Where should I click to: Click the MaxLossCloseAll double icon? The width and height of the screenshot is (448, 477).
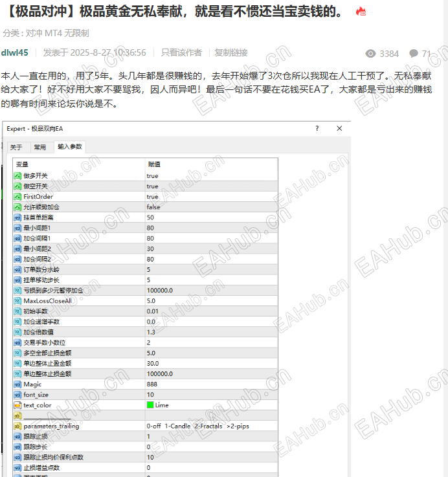pyautogui.click(x=17, y=301)
